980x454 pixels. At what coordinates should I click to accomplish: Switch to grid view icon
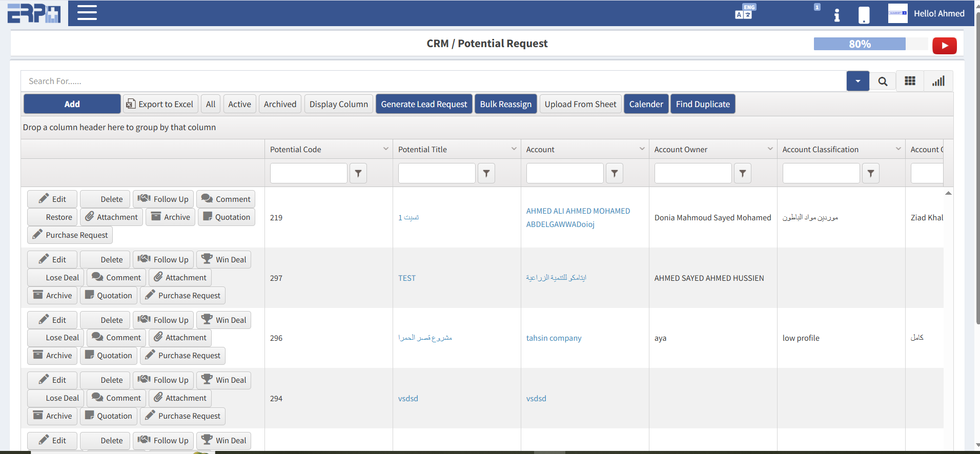click(910, 81)
